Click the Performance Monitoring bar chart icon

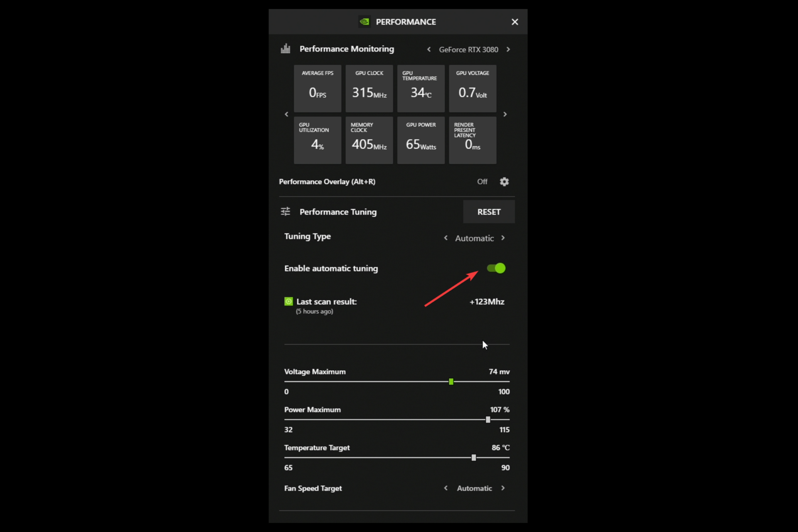click(x=286, y=49)
